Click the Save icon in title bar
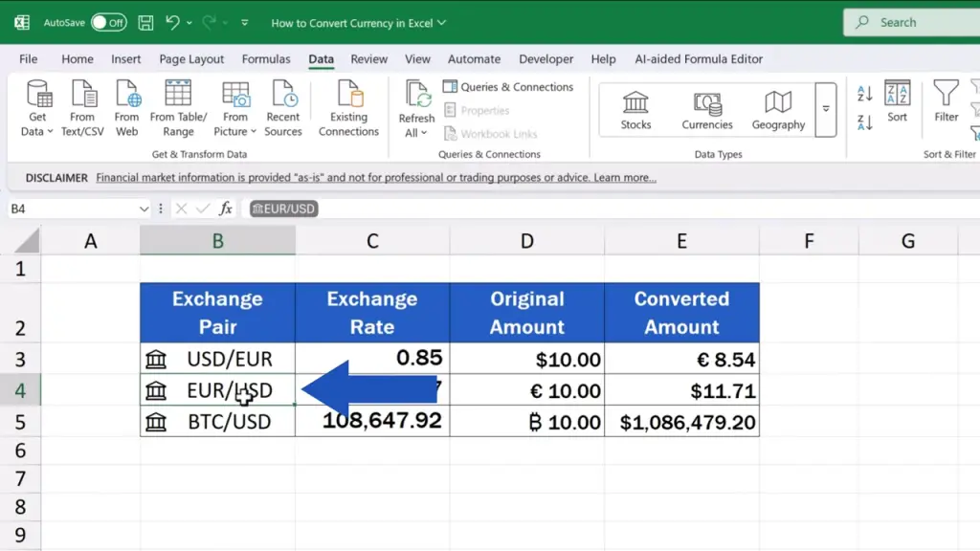 tap(145, 22)
